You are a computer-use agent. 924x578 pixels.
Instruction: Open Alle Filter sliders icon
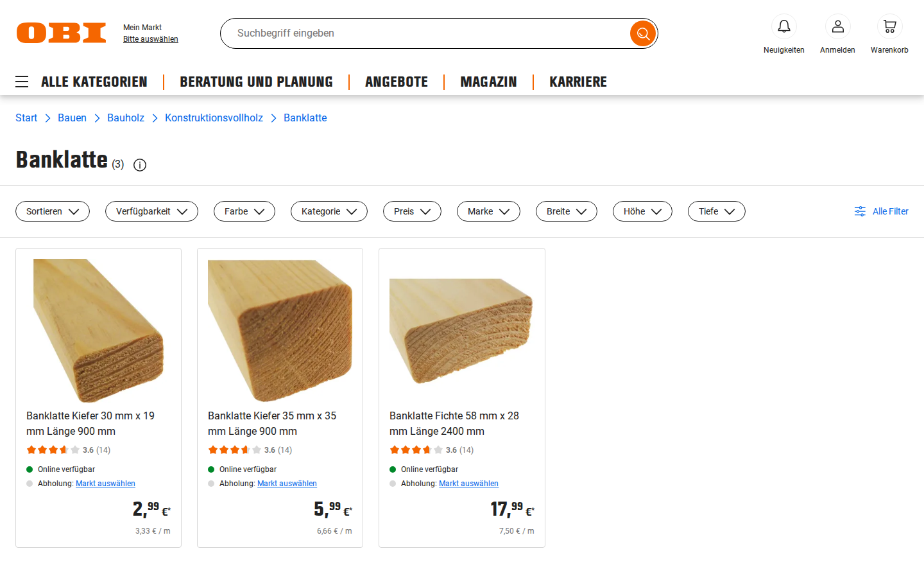[860, 211]
